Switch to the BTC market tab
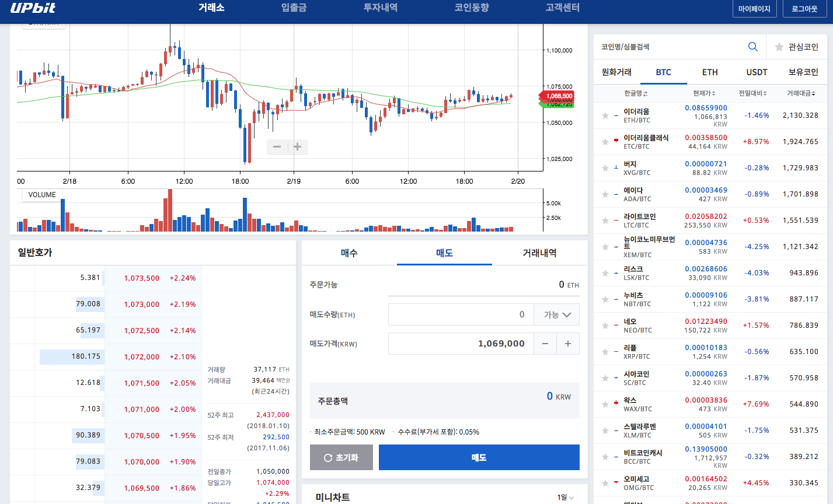Viewport: 833px width, 504px height. click(x=664, y=72)
